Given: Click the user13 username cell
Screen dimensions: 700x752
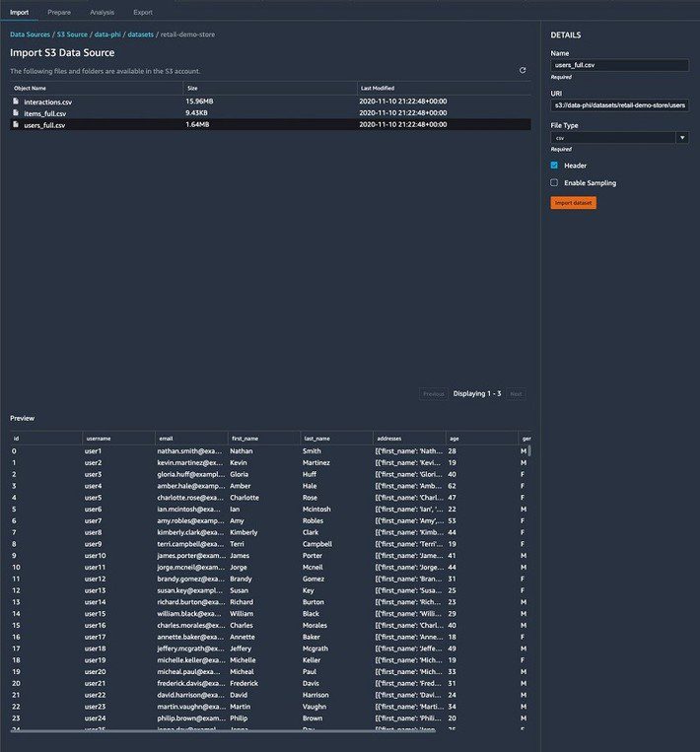Looking at the screenshot, I should pyautogui.click(x=95, y=590).
